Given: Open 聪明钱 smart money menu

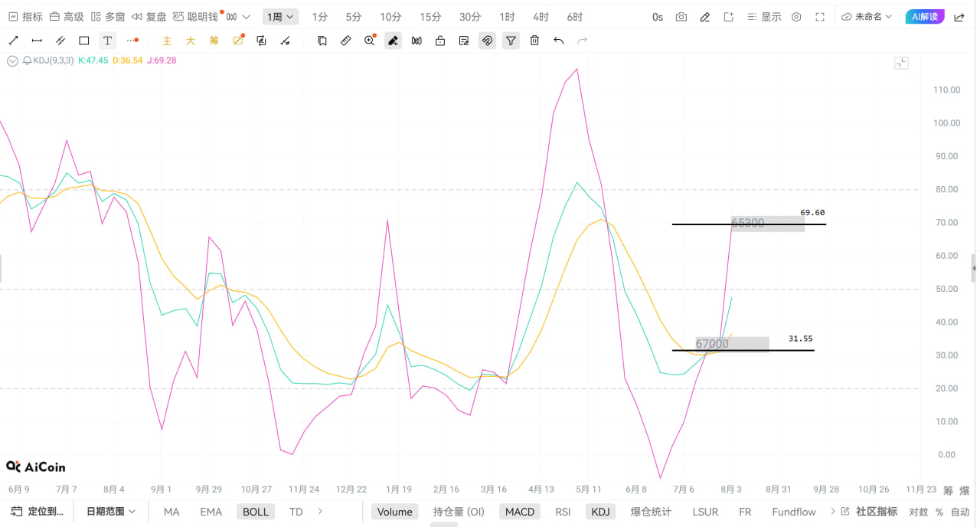Looking at the screenshot, I should pyautogui.click(x=196, y=17).
